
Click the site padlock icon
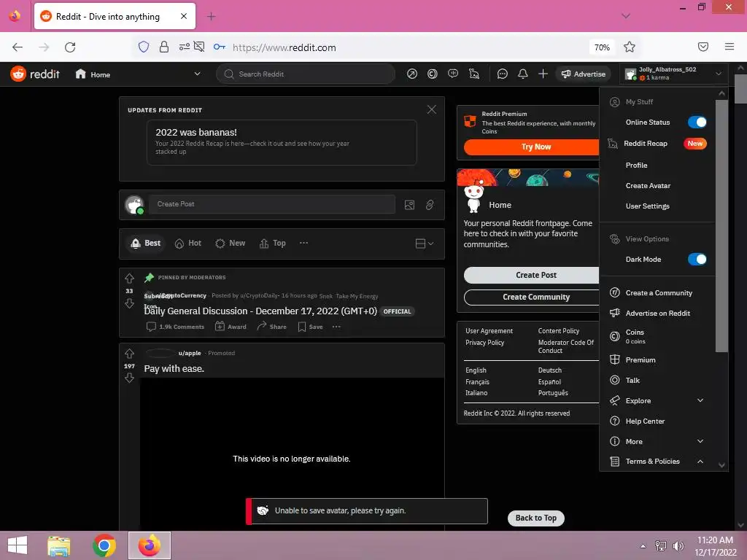tap(164, 47)
